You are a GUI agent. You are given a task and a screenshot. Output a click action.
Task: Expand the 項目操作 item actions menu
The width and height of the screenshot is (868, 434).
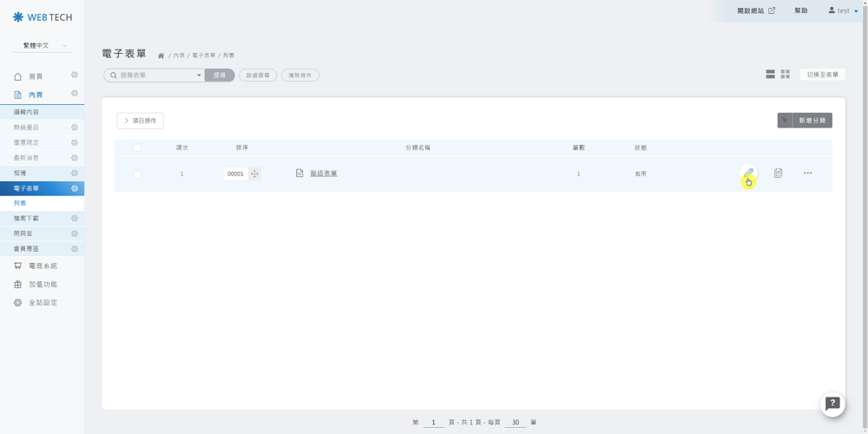pyautogui.click(x=140, y=121)
